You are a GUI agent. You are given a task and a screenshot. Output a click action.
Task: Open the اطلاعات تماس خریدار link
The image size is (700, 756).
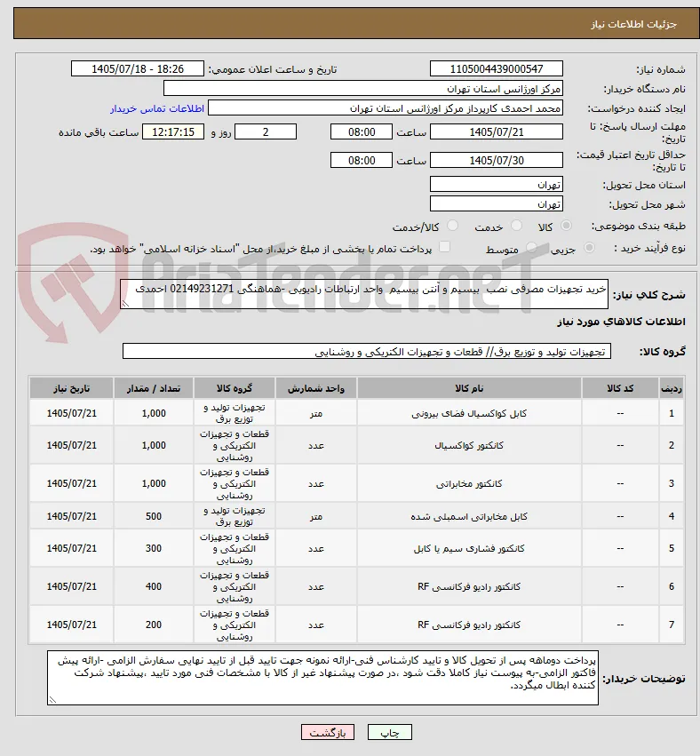pyautogui.click(x=157, y=108)
